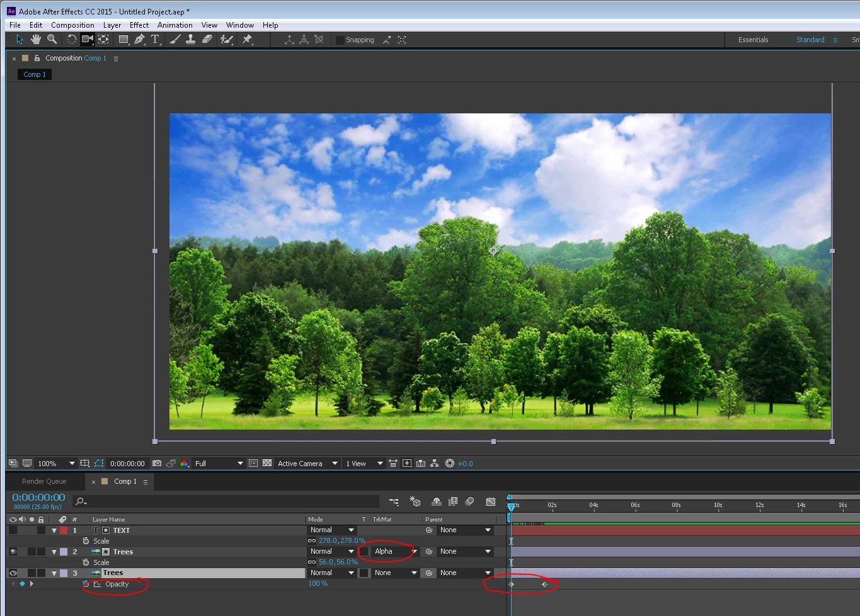
Task: Show the TEXT layer video switch
Action: click(x=13, y=530)
